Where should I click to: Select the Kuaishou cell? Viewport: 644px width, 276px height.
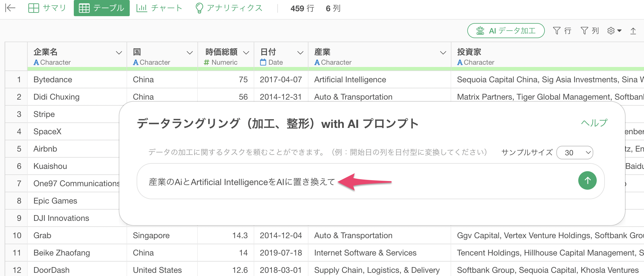point(73,166)
